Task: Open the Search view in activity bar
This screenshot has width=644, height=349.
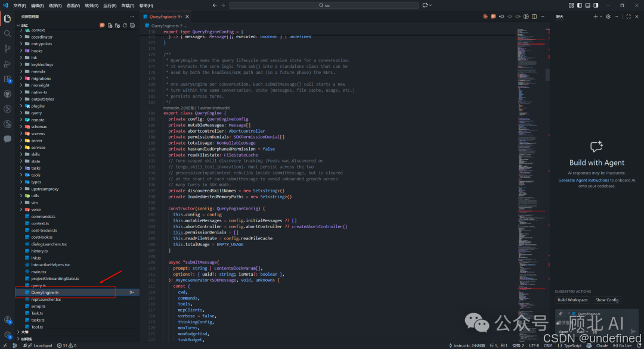Action: pos(7,33)
